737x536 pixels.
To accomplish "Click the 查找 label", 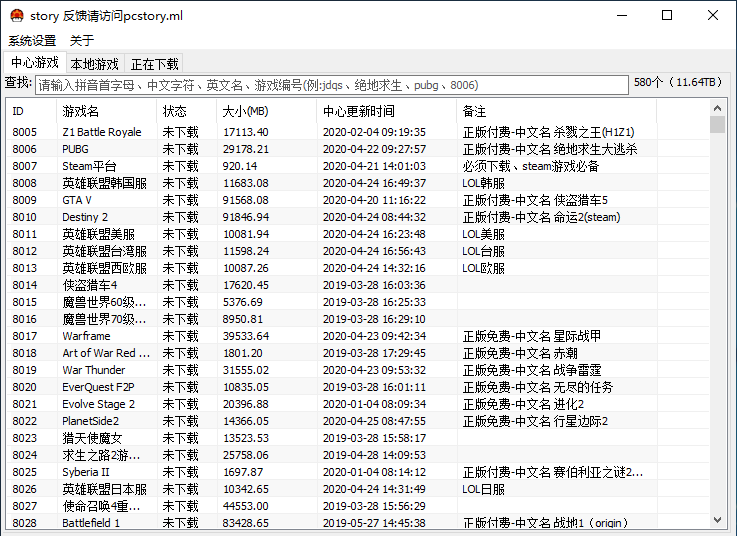I will (18, 83).
